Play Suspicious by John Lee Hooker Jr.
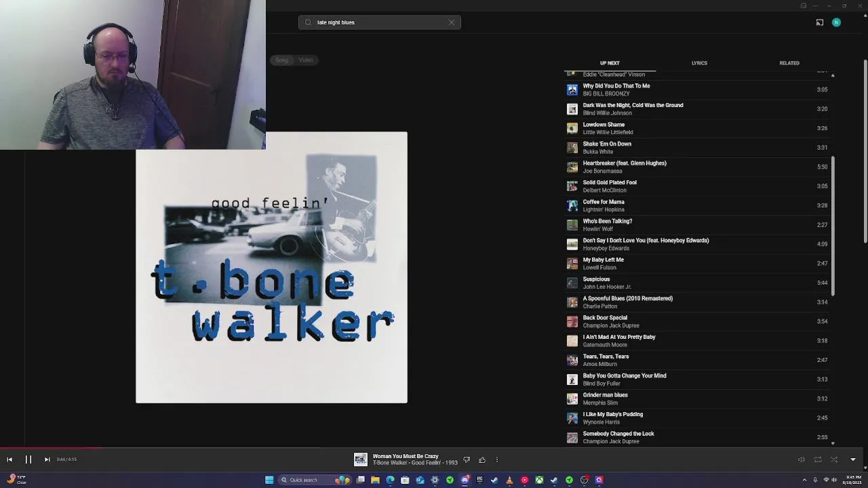The height and width of the screenshot is (488, 868). click(697, 283)
